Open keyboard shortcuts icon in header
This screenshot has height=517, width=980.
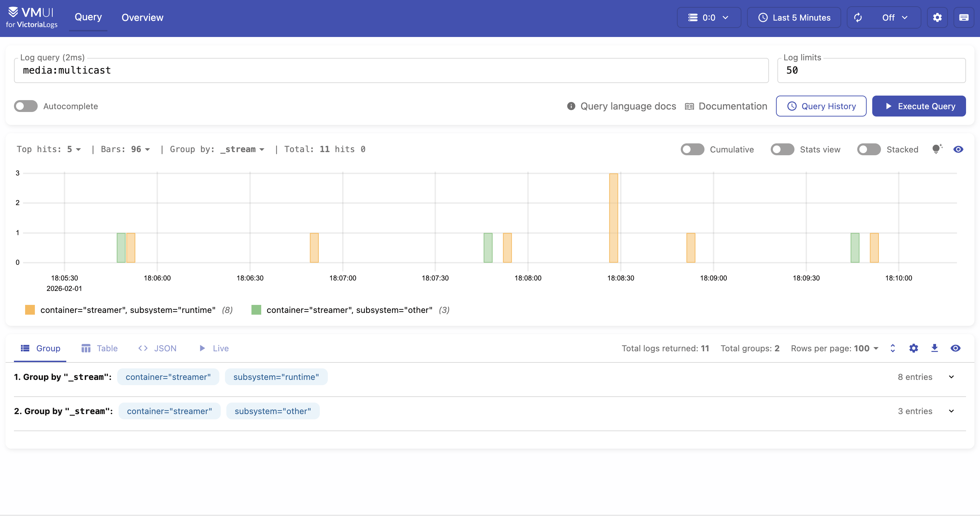[964, 17]
